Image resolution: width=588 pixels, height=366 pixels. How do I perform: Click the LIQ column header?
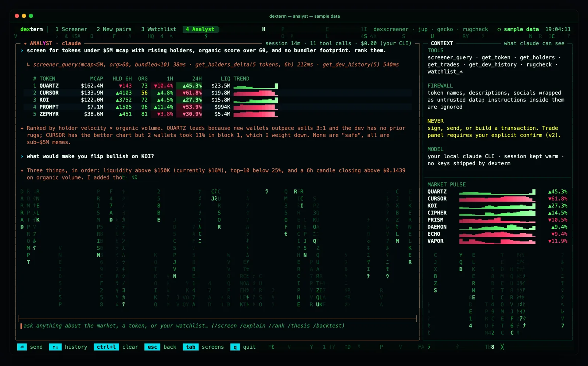click(x=226, y=79)
